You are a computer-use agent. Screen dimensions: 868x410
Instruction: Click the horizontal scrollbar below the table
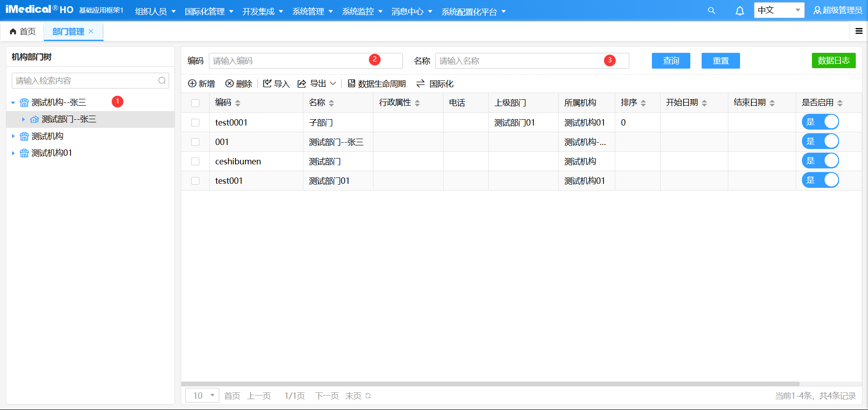(x=490, y=384)
